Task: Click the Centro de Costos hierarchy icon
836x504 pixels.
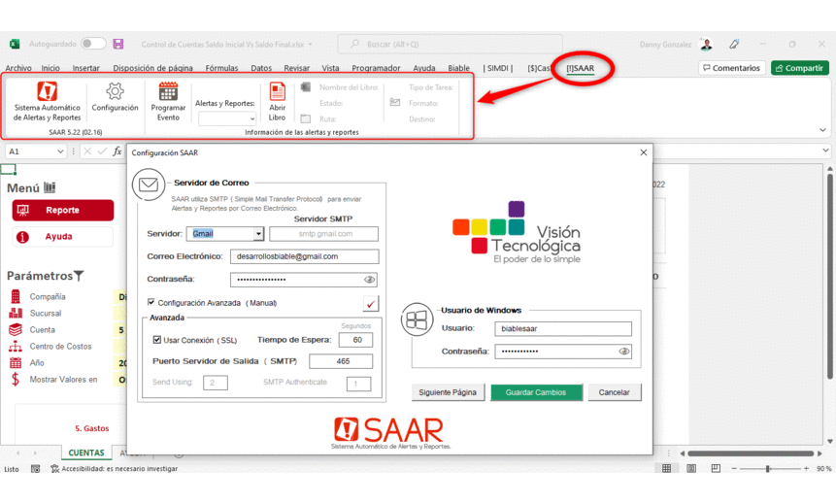Action: 16,346
